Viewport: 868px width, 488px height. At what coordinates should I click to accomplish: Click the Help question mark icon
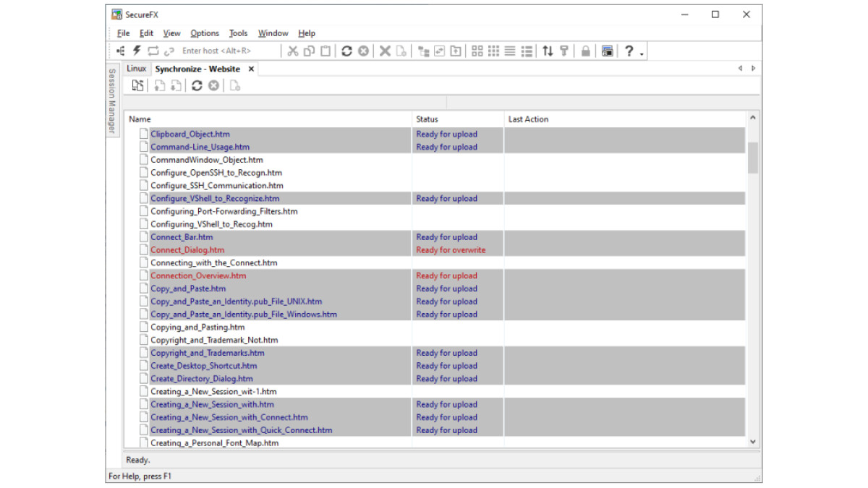pos(629,51)
